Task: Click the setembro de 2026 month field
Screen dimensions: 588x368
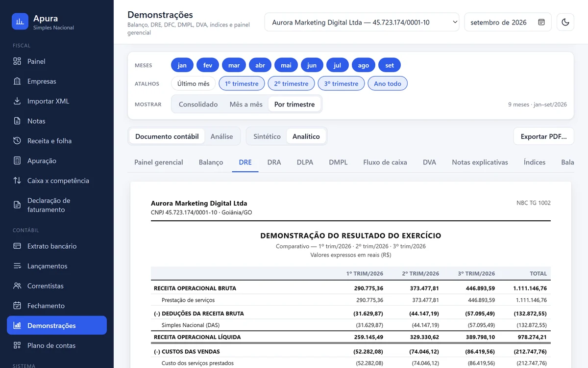Action: [x=508, y=22]
